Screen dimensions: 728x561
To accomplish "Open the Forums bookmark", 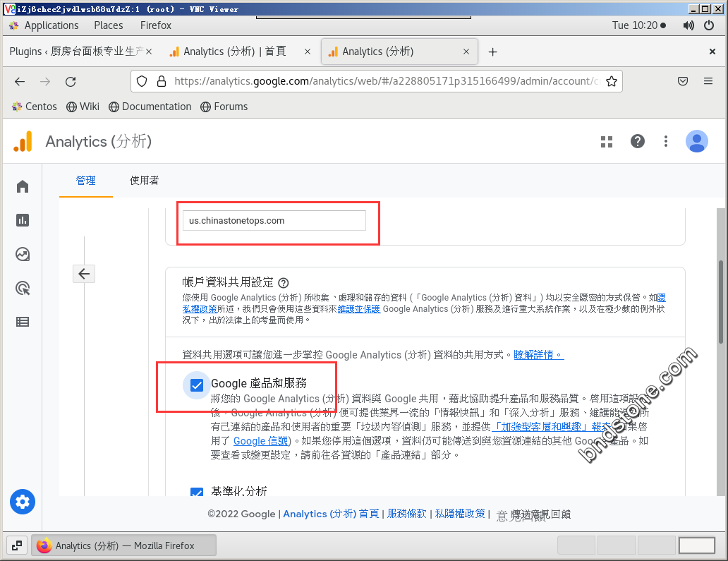I will tap(224, 107).
